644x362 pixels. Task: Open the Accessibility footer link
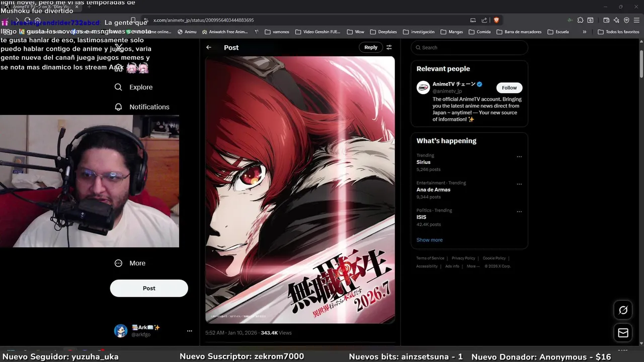click(427, 266)
